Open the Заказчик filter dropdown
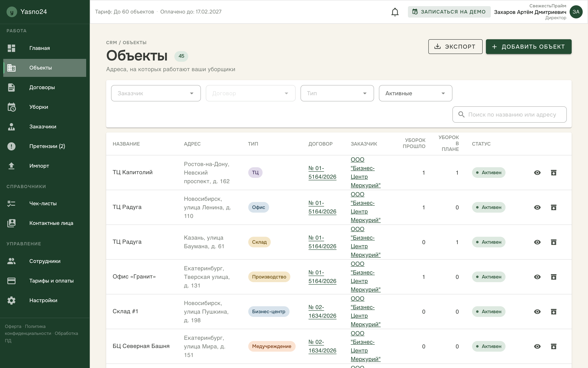The image size is (588, 368). (156, 93)
